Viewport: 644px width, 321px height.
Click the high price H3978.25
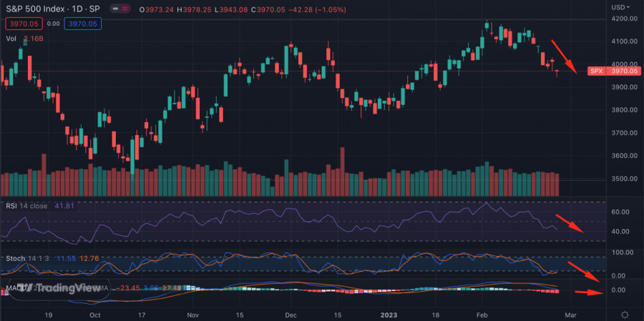pyautogui.click(x=194, y=9)
